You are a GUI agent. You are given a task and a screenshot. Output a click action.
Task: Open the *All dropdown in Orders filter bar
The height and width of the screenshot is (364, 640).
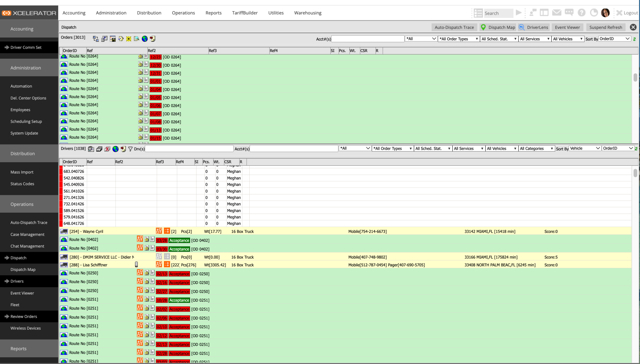421,39
